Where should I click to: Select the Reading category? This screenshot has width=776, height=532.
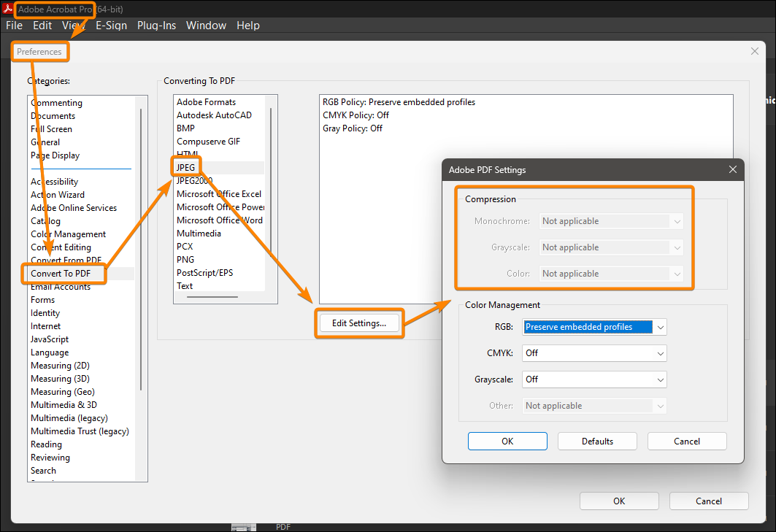tap(46, 444)
